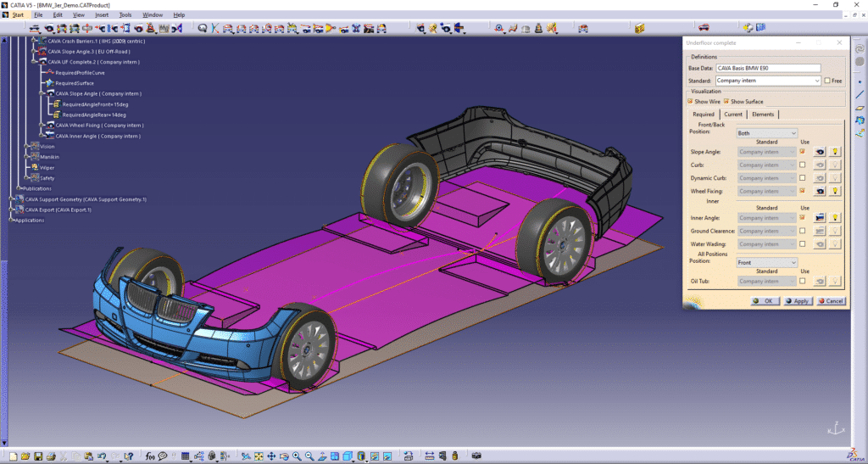Select the Pan four-arrow tool

point(271,456)
